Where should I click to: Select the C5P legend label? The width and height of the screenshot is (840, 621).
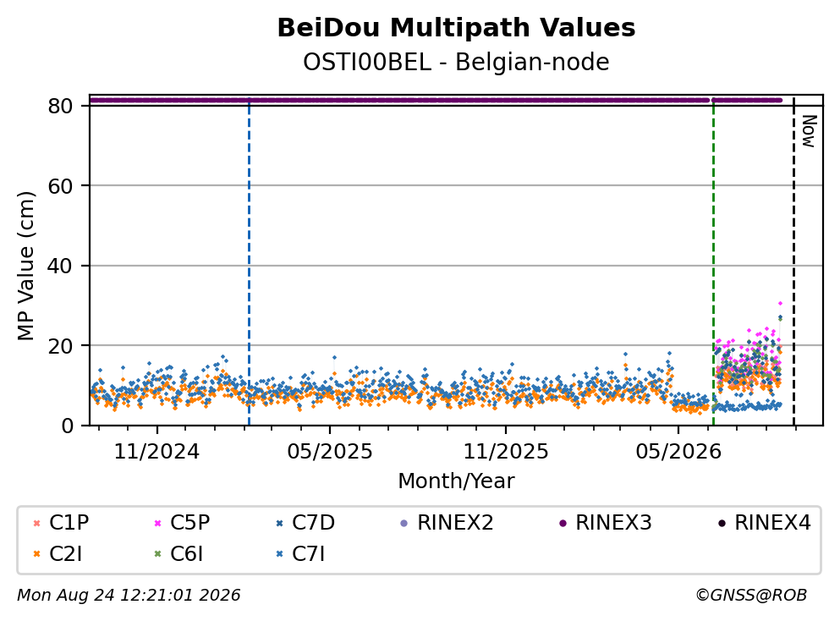click(190, 522)
